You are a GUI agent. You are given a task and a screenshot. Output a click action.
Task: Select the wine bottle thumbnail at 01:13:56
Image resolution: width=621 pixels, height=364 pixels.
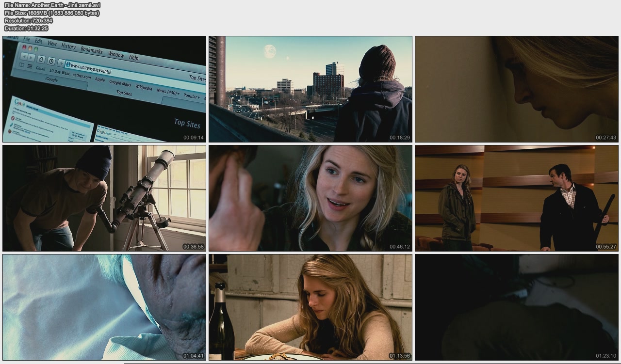click(x=310, y=307)
